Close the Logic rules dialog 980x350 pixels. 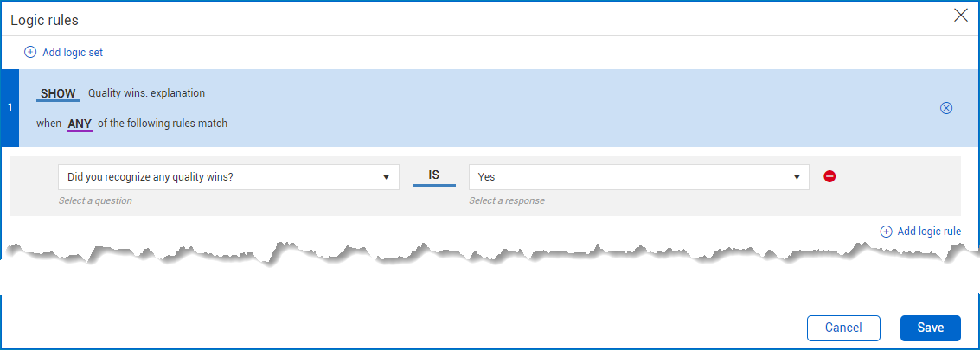click(960, 15)
